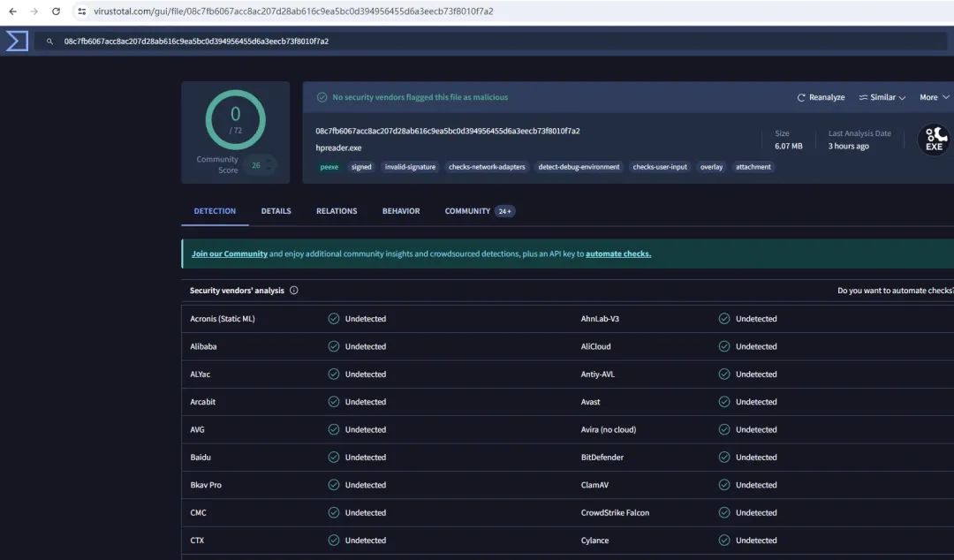Click the '3 hours ago' analysis date
Viewport: 954px width, 560px height.
point(848,146)
